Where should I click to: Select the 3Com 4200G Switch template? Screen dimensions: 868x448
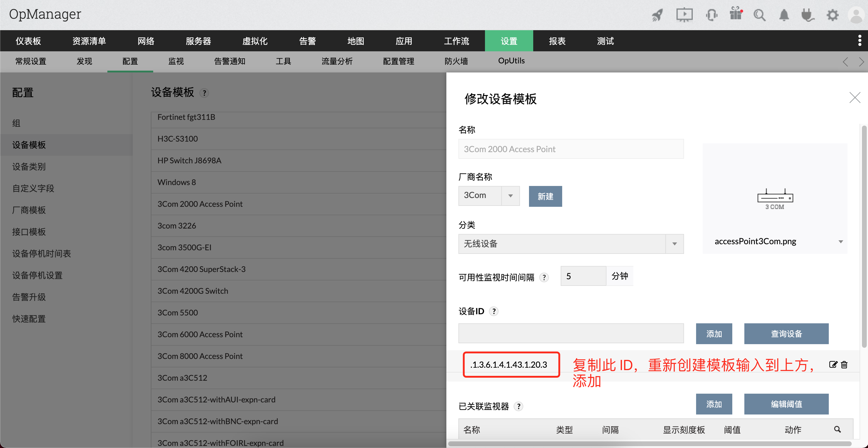[299, 291]
